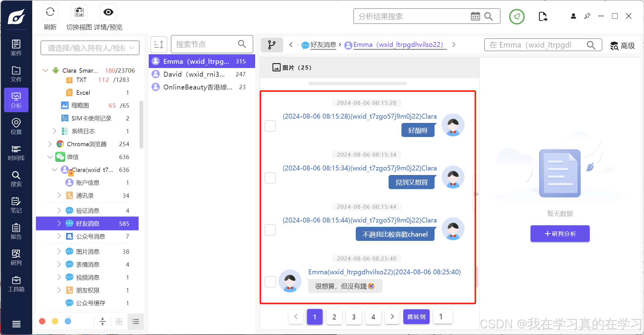This screenshot has height=335, width=644.
Task: Select the red color tag dot
Action: click(42, 321)
